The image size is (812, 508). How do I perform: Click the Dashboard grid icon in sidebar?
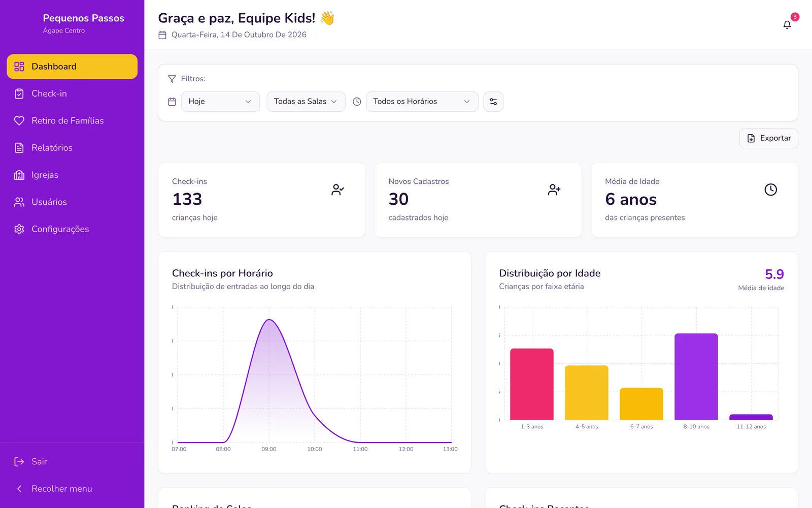tap(19, 67)
